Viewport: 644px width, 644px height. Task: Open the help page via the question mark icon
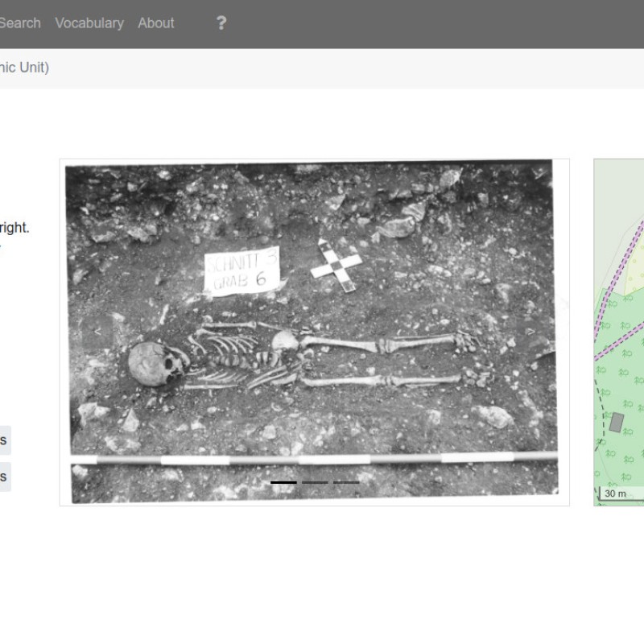[221, 23]
